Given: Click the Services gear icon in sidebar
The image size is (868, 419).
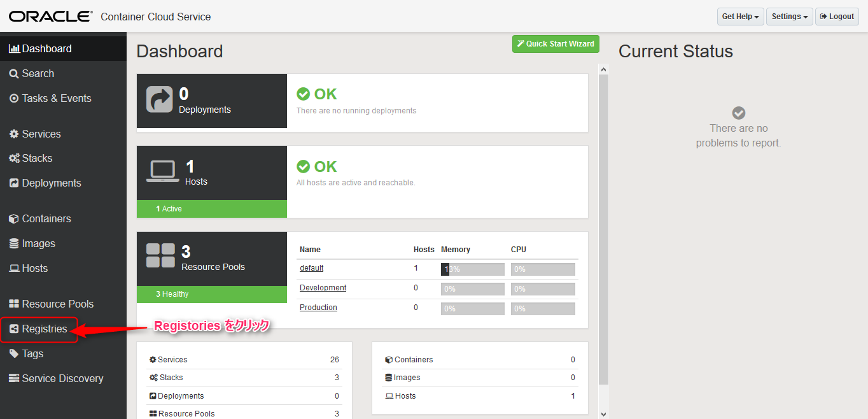Looking at the screenshot, I should [x=14, y=134].
